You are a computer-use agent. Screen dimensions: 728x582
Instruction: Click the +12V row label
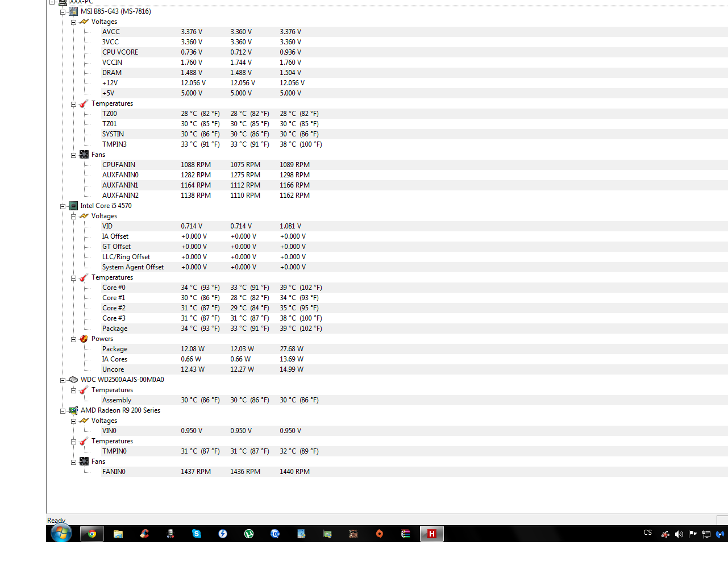[110, 83]
